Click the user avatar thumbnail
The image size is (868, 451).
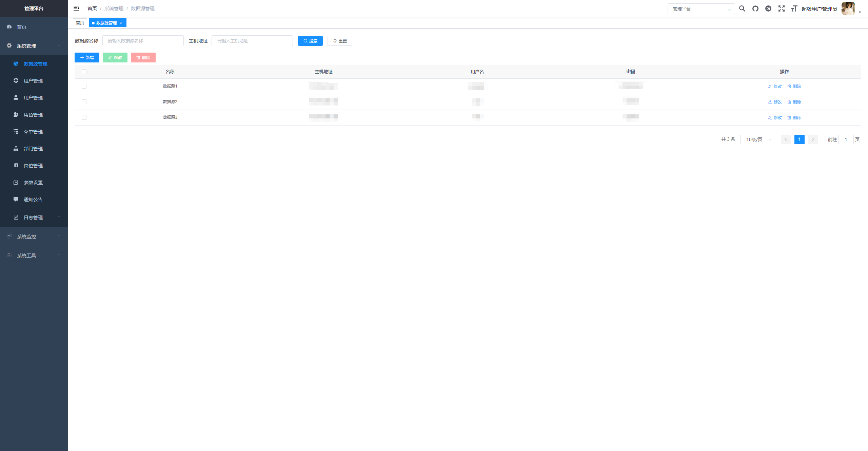coord(848,8)
